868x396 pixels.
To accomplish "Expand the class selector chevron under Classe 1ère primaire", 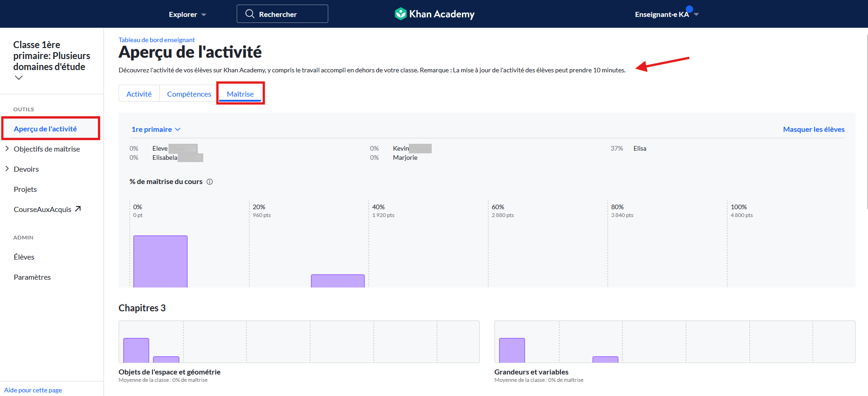I will [x=19, y=77].
